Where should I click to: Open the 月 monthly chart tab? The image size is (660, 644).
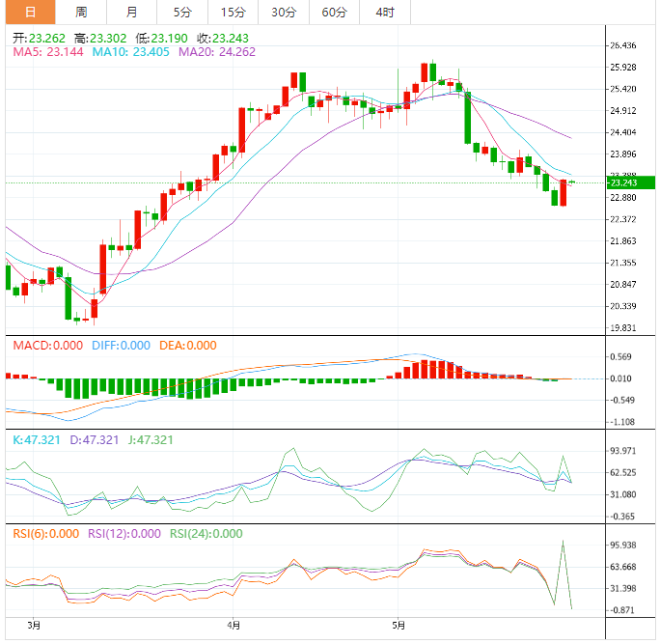pyautogui.click(x=131, y=13)
